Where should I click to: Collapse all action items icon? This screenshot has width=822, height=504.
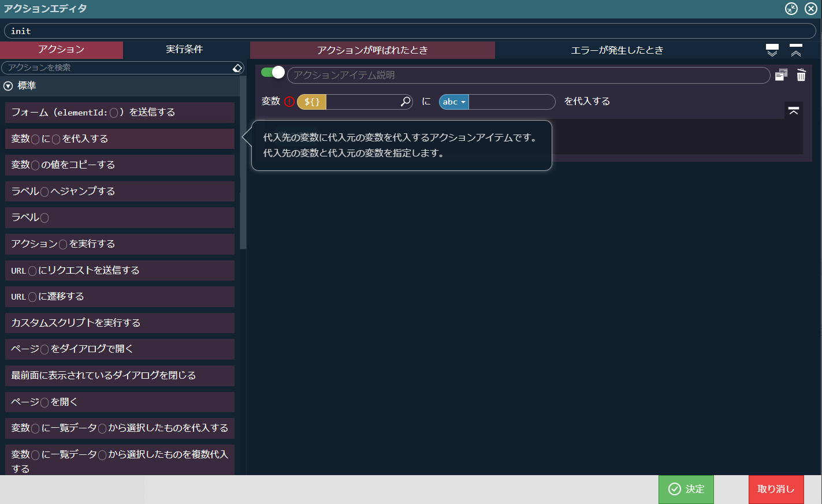click(796, 50)
